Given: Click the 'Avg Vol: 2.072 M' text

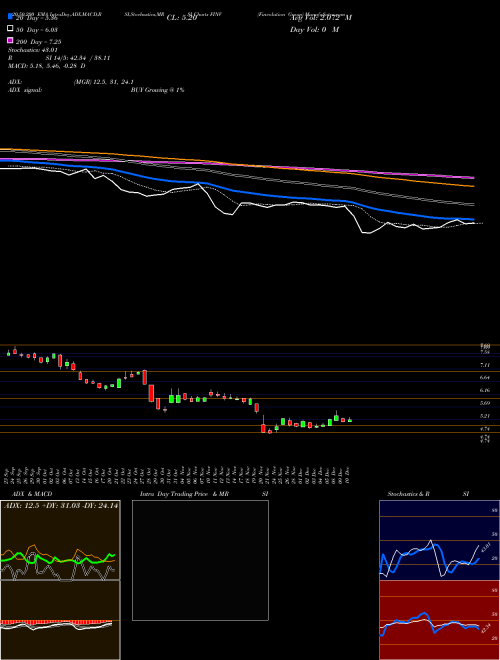Looking at the screenshot, I should [x=321, y=18].
